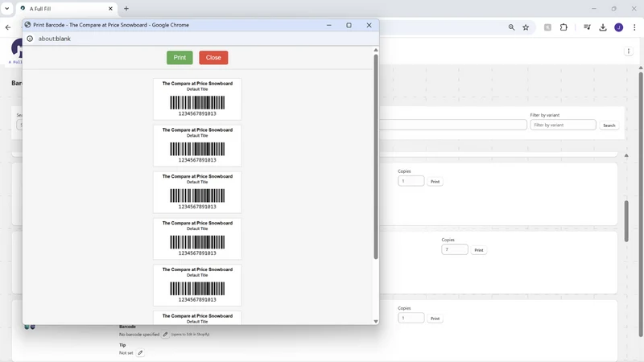Click the product list's inner scrollbar thumb
This screenshot has height=362, width=644.
coord(626,221)
